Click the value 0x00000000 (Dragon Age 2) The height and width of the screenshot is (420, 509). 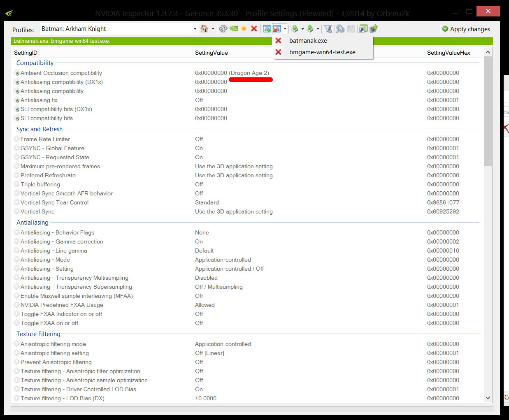(x=232, y=73)
